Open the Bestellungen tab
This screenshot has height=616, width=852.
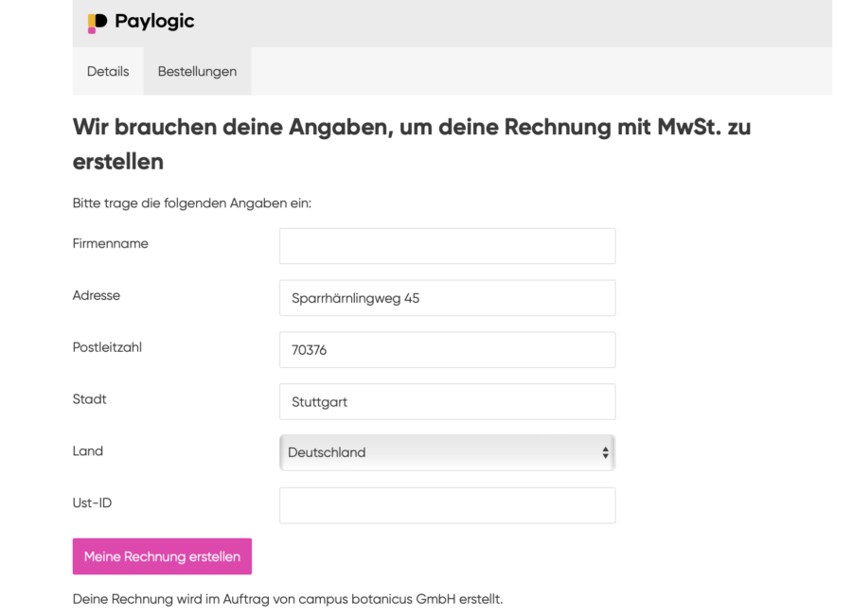[x=197, y=71]
